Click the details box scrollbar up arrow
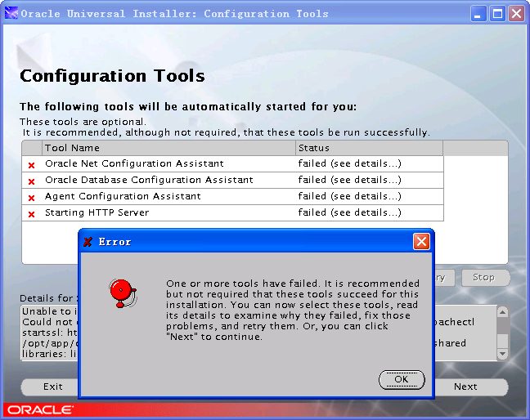The image size is (530, 420). (502, 312)
